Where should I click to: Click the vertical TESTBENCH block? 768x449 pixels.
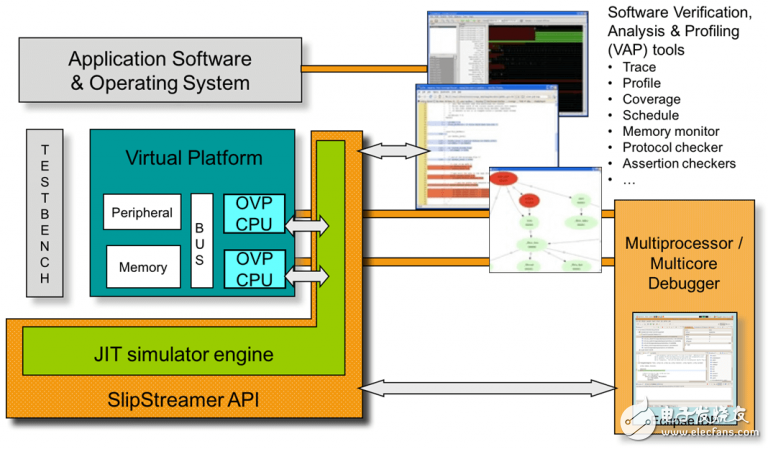[44, 213]
